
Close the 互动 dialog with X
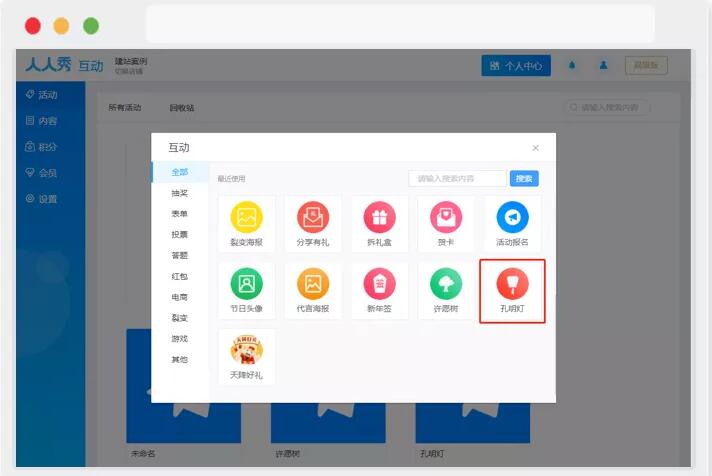coord(535,148)
